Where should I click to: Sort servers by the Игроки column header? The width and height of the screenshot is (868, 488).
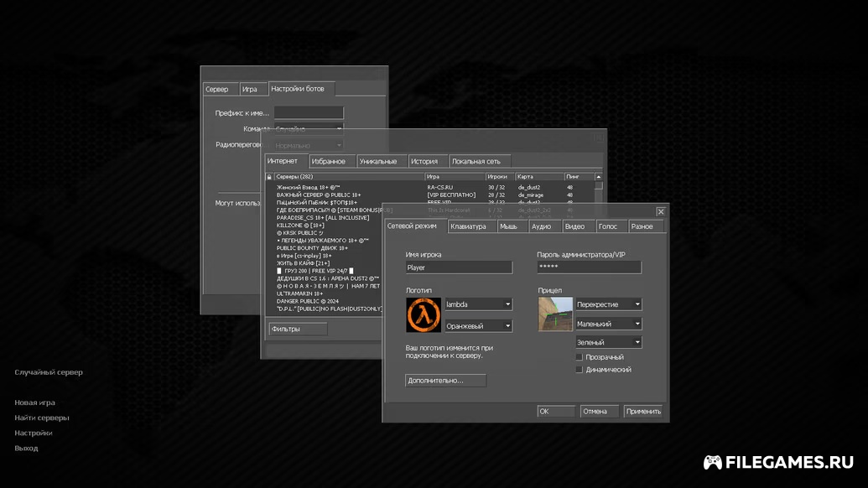501,176
